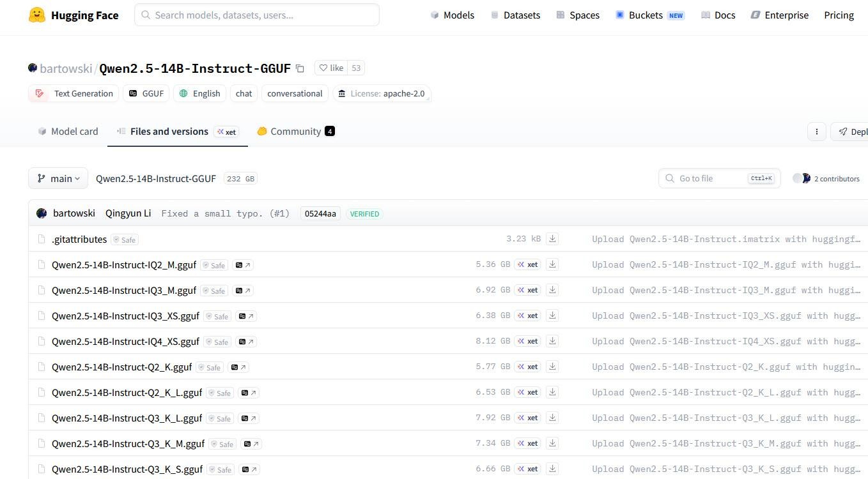This screenshot has width=868, height=479.
Task: Switch to the Community tab
Action: (296, 132)
